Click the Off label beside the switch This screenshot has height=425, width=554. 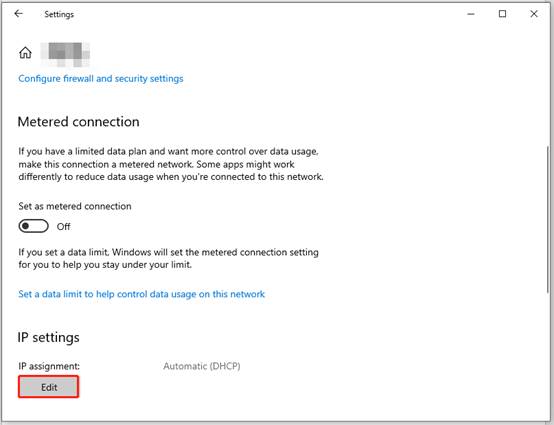(x=64, y=226)
